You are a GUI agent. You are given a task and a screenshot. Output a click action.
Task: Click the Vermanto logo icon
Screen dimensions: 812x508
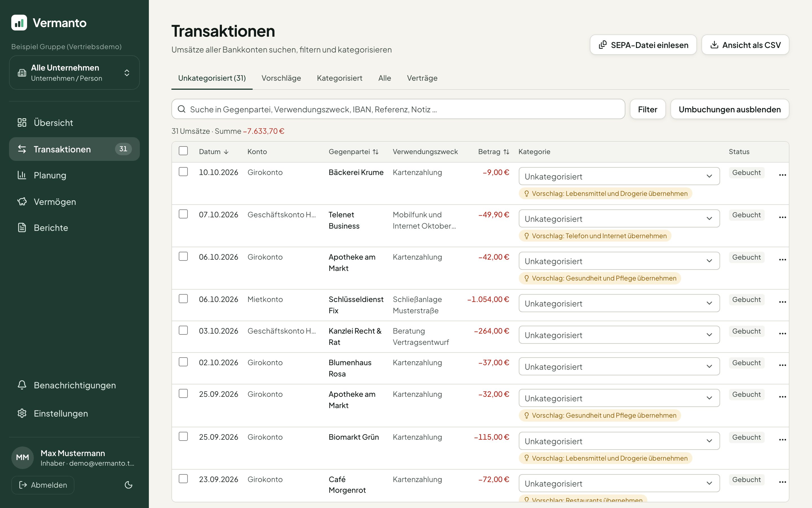click(19, 23)
